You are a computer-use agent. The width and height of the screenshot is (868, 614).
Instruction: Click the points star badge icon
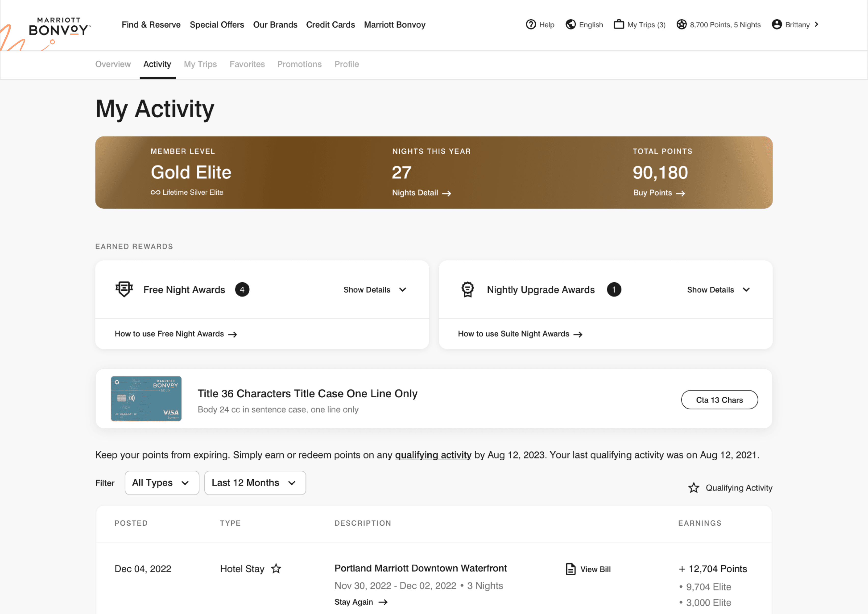click(682, 25)
